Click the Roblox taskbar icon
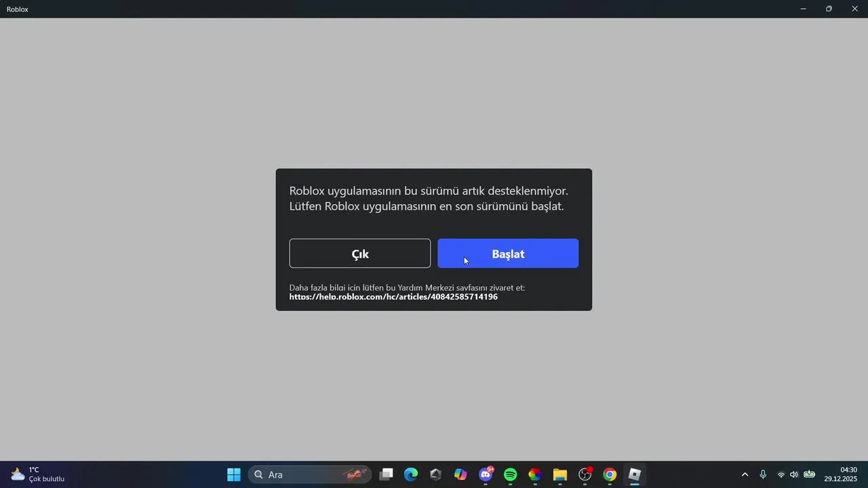The height and width of the screenshot is (488, 868). point(635,474)
